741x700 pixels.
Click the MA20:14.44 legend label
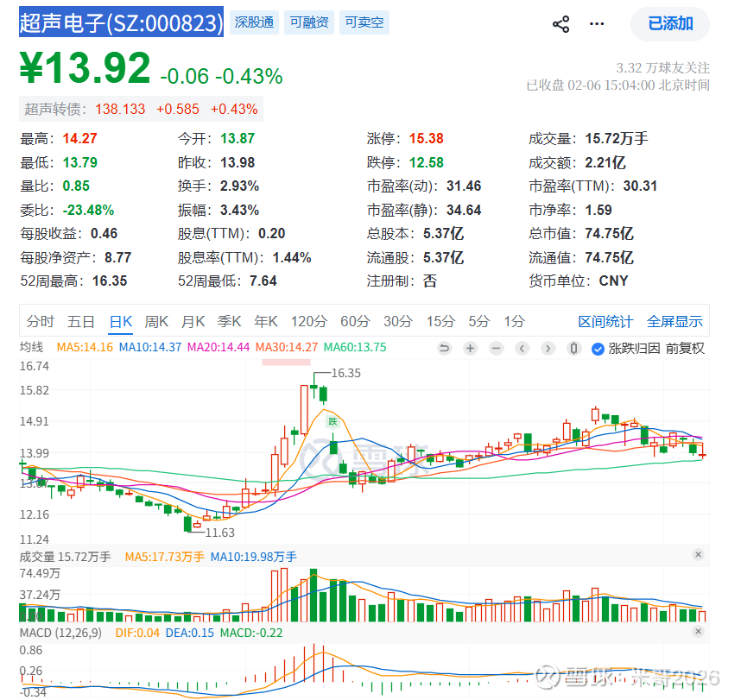[218, 347]
